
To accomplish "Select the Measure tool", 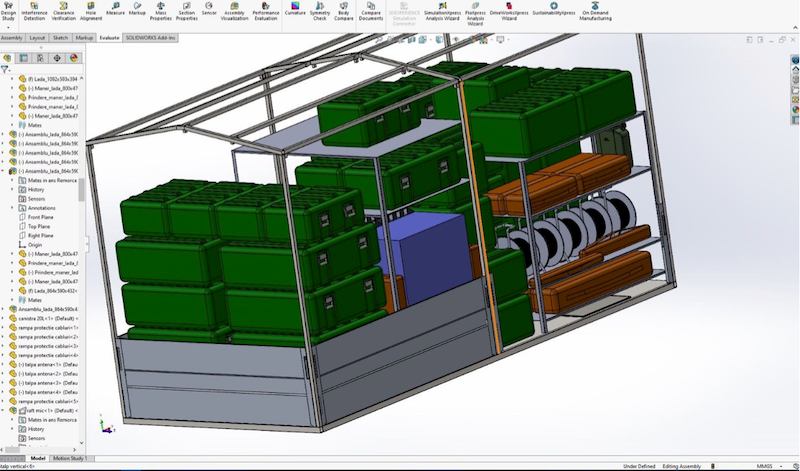I will pos(115,9).
